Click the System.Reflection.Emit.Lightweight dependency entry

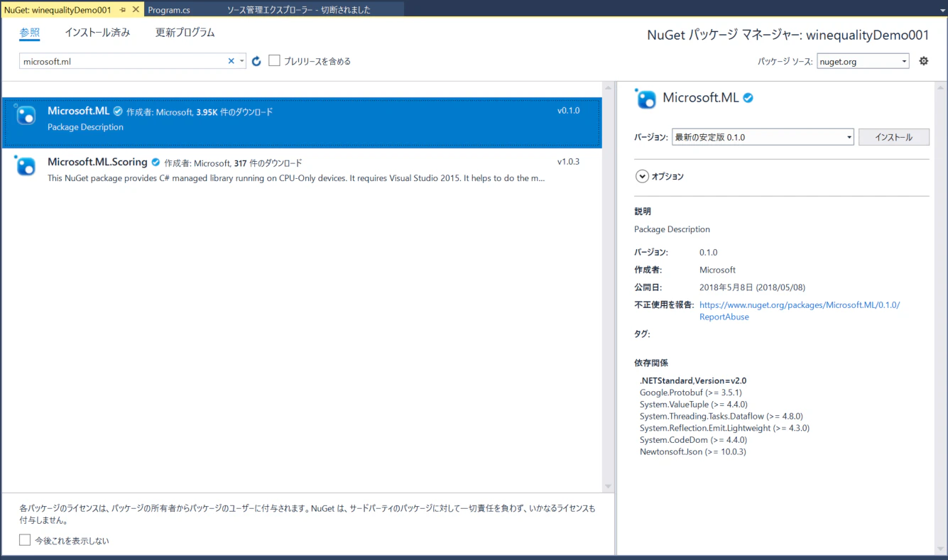pos(724,428)
